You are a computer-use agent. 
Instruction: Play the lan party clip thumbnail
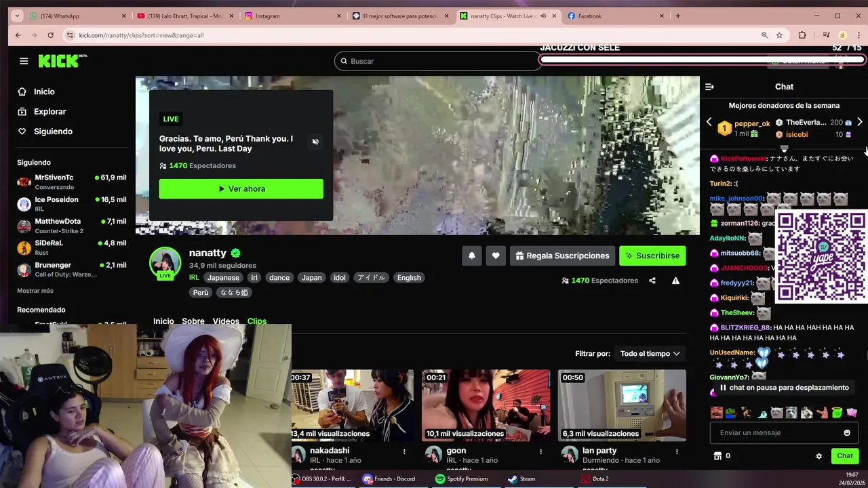click(622, 405)
